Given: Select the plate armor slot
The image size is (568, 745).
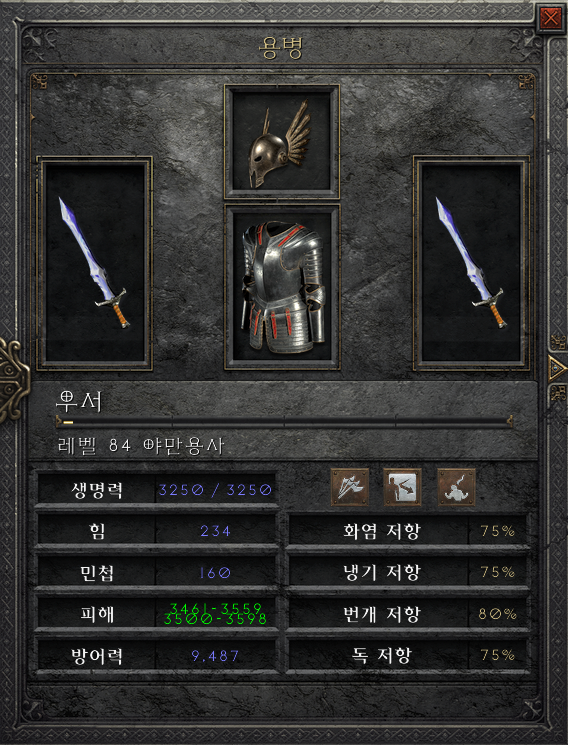Looking at the screenshot, I should 281,287.
